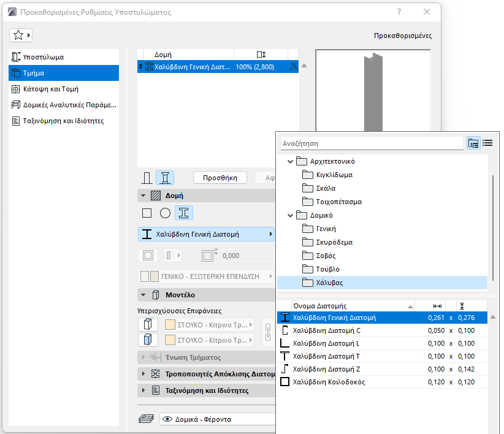The image size is (504, 434).
Task: Pick the Χαλύβδινη Κοιλοδοκός profile
Action: click(382, 382)
